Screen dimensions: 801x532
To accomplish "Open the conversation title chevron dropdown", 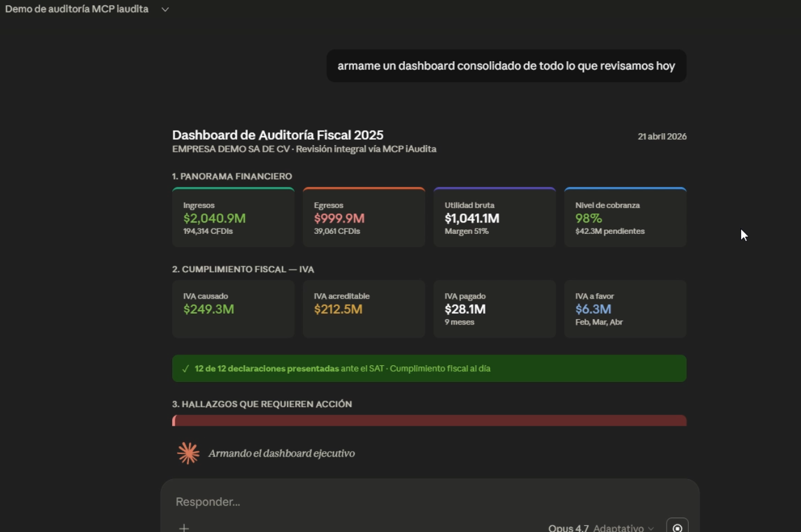I will (165, 10).
